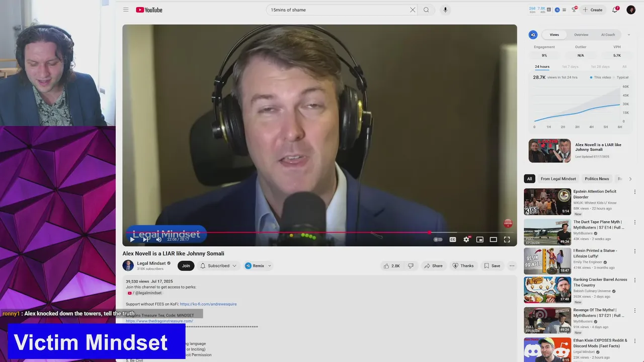Open options for Revenge Of The Myths
This screenshot has height=362, width=644.
(634, 310)
